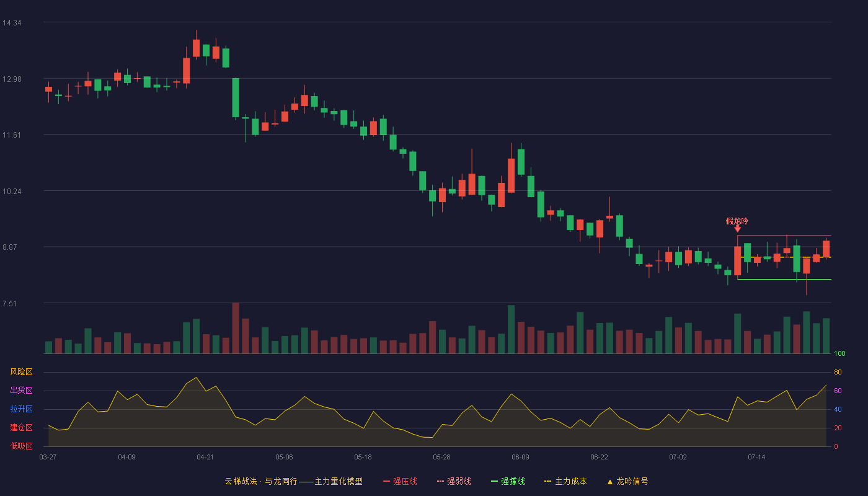This screenshot has height=496, width=868.
Task: Click the 80 indicator scale value
Action: coord(838,373)
